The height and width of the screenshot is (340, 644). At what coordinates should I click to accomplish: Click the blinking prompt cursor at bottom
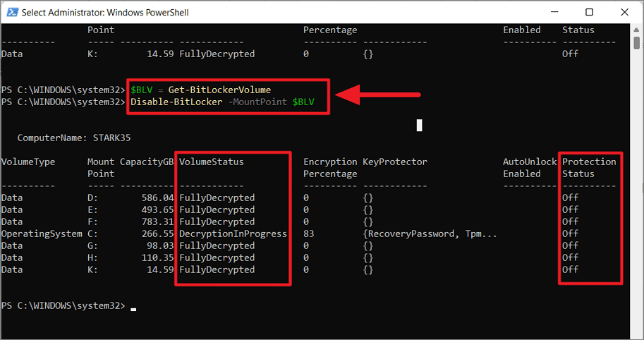(x=133, y=310)
